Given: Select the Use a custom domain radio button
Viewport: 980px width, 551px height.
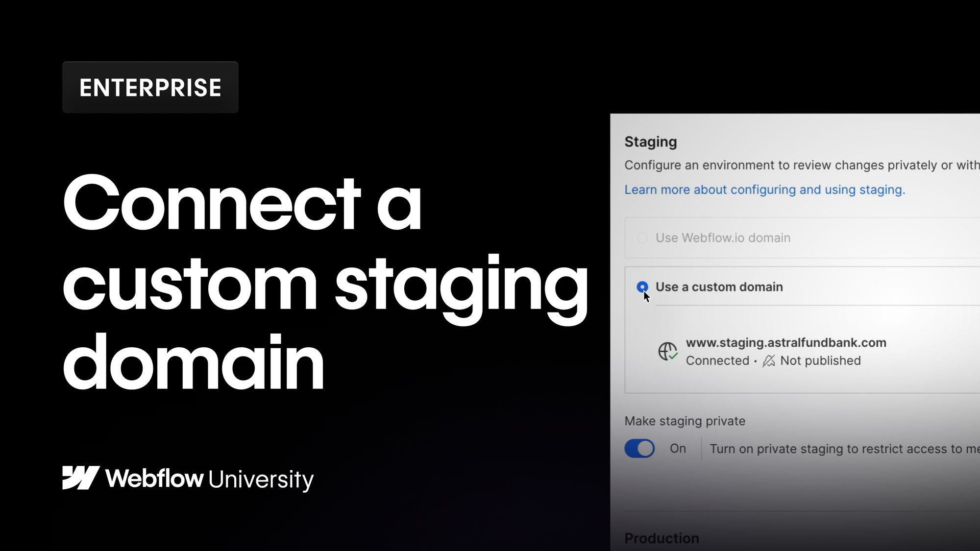Looking at the screenshot, I should [642, 287].
